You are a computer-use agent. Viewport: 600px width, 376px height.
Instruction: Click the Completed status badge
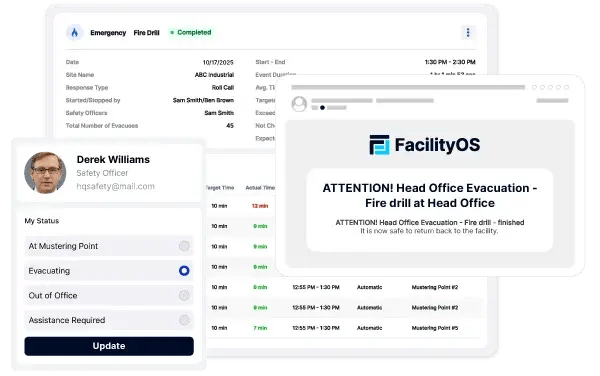191,33
